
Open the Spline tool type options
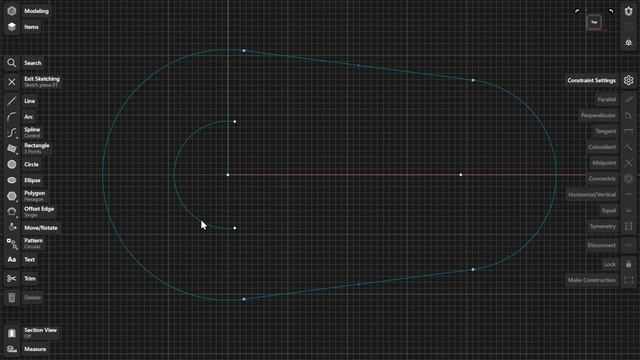(12, 133)
